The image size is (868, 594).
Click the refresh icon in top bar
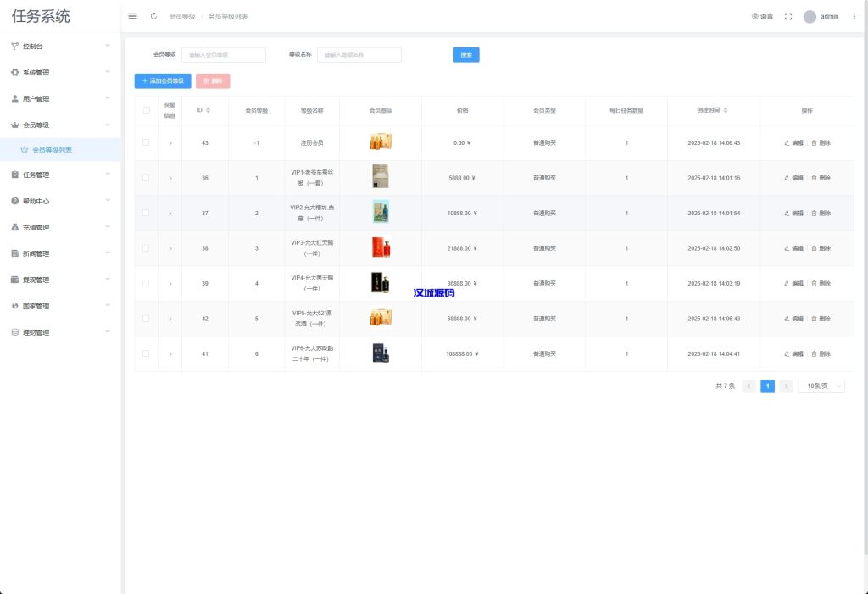153,16
